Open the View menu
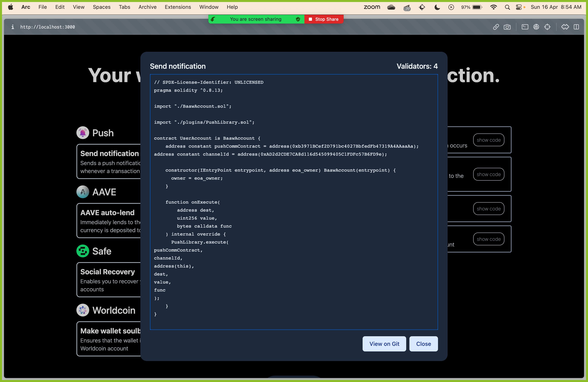 tap(79, 7)
